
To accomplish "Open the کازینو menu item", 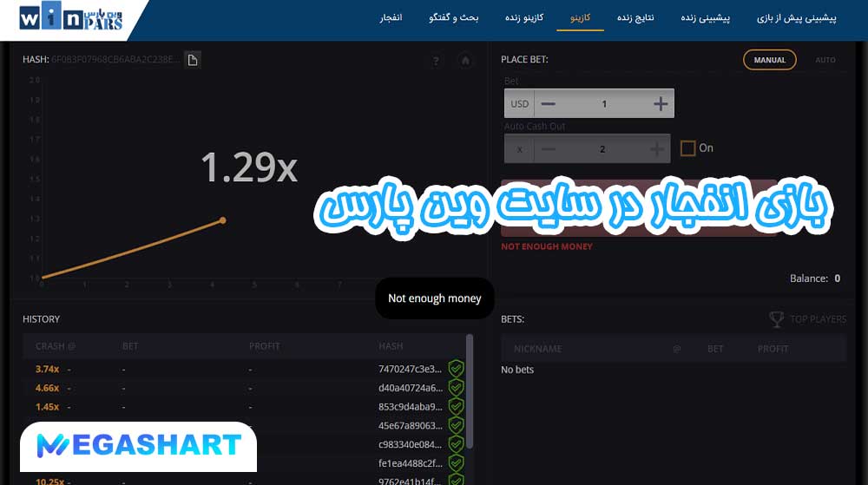I will coord(580,17).
